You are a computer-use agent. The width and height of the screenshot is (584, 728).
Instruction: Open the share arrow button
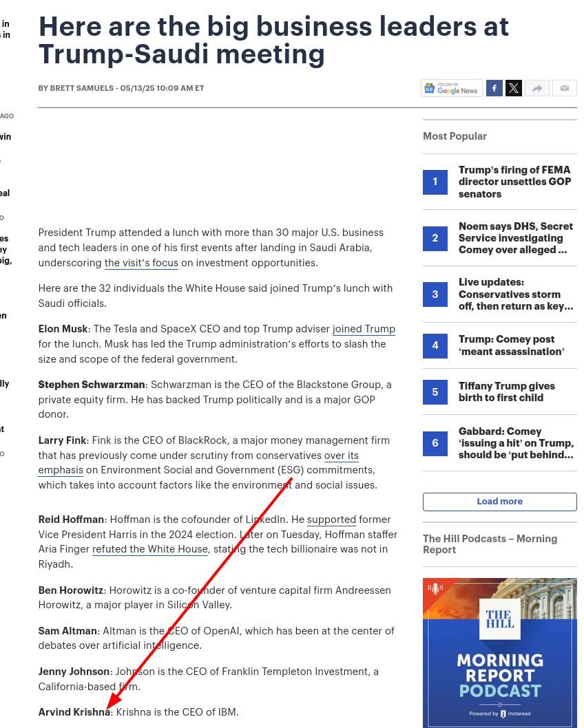537,88
